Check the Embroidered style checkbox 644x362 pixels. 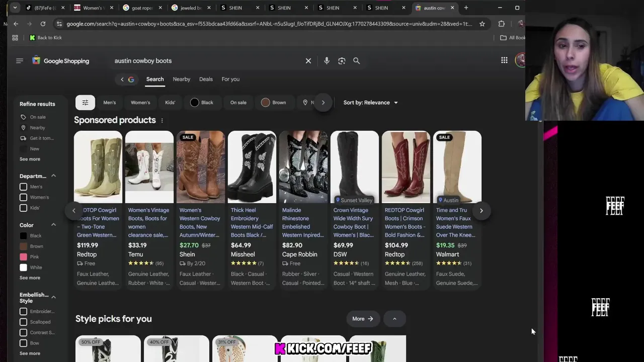pyautogui.click(x=23, y=312)
